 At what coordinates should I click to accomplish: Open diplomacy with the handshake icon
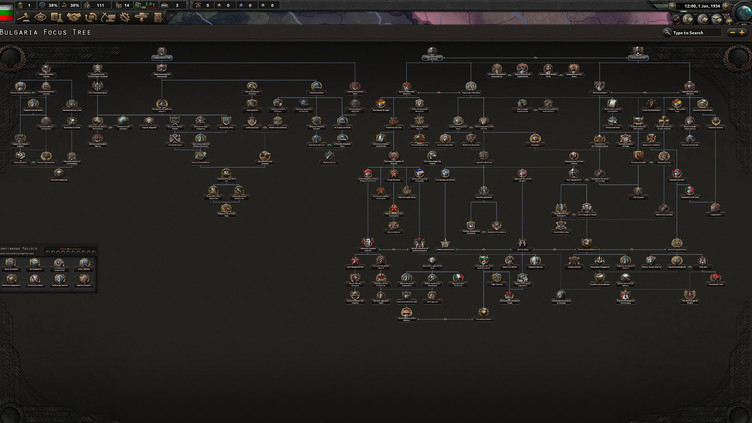(74, 18)
